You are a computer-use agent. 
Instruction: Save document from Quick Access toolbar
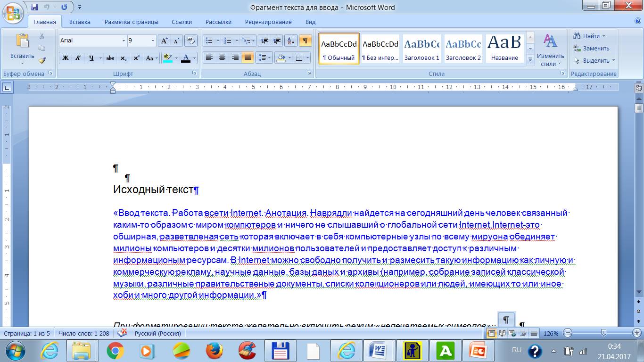[x=34, y=7]
